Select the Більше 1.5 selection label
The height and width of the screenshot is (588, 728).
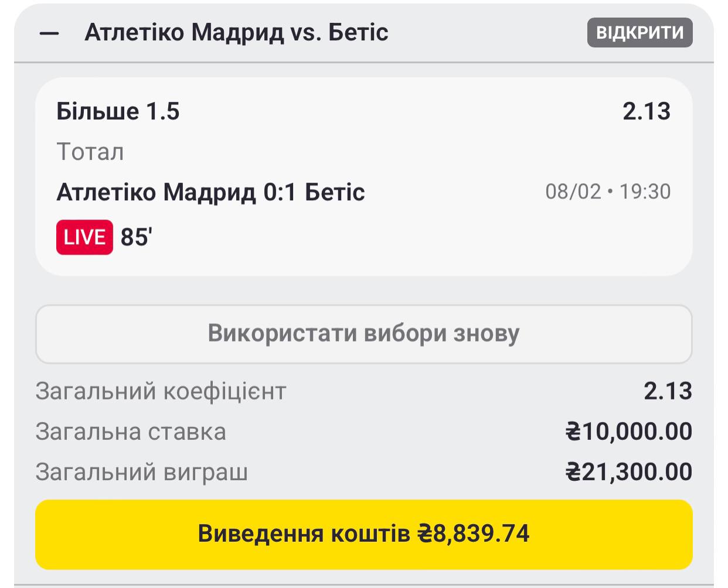tap(118, 111)
